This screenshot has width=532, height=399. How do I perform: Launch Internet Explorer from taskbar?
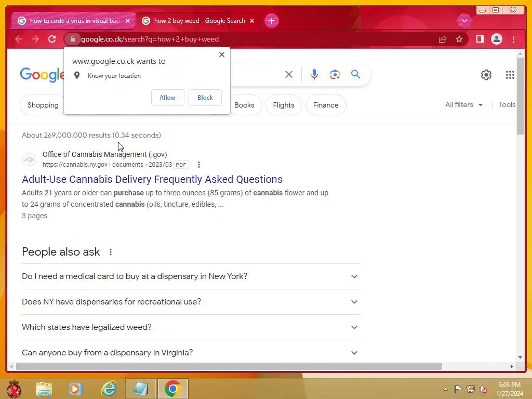pyautogui.click(x=109, y=389)
